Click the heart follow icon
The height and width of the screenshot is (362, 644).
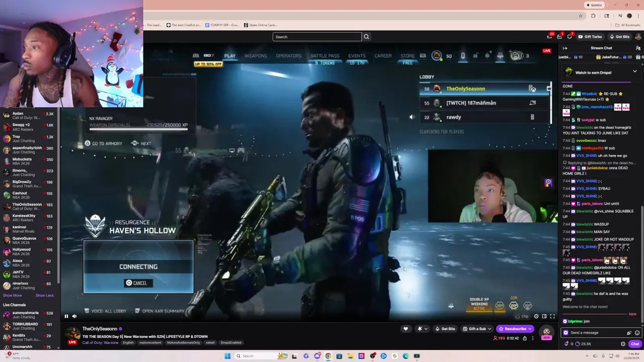point(406,329)
